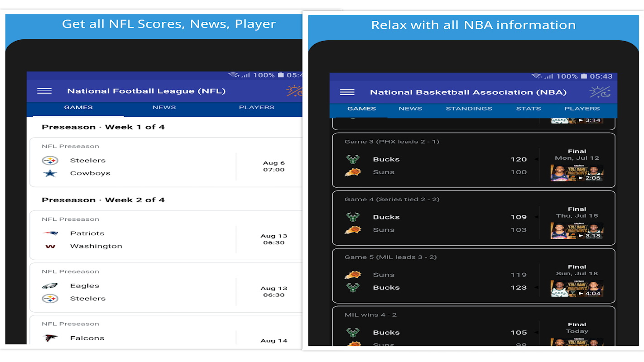The height and width of the screenshot is (362, 644).
Task: Click Bucks logo in Game 3 card
Action: point(353,159)
